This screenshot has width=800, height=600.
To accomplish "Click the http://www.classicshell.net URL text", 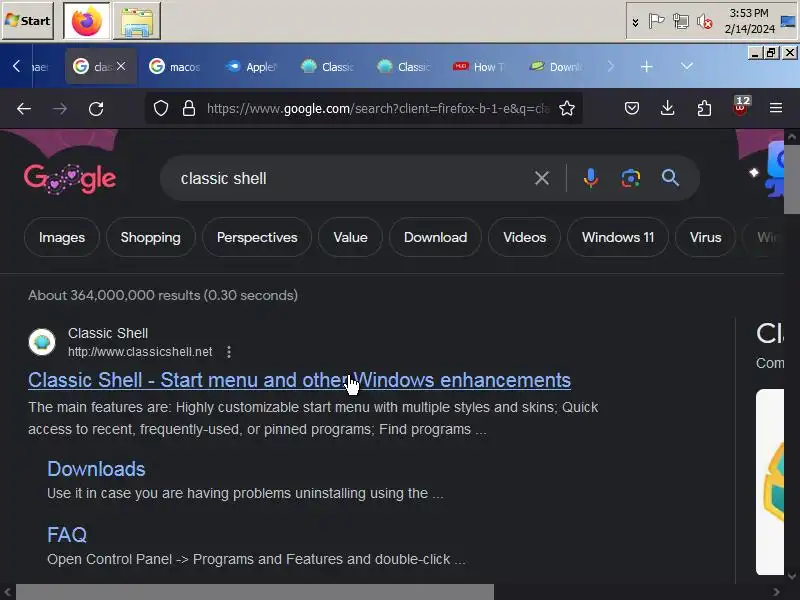I will 140,352.
